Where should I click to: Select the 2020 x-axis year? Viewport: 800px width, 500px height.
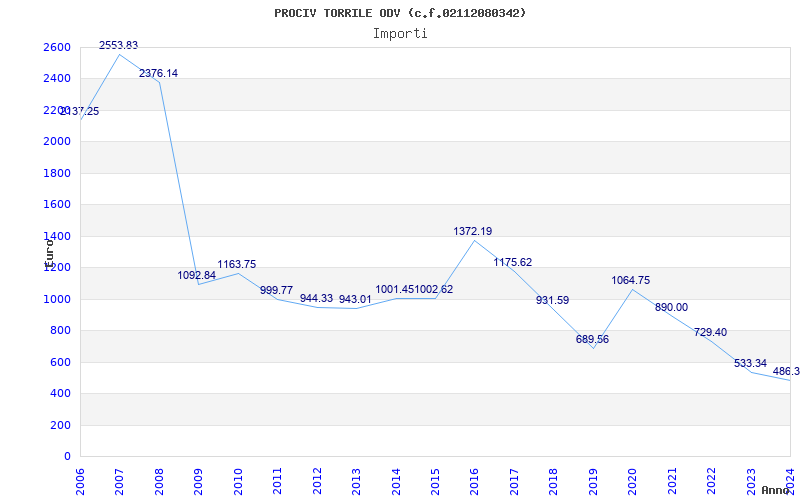pos(632,481)
